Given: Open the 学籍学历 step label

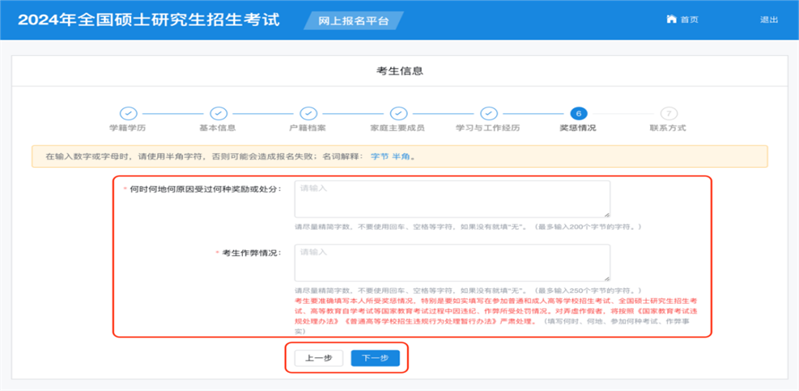Looking at the screenshot, I should click(x=128, y=128).
